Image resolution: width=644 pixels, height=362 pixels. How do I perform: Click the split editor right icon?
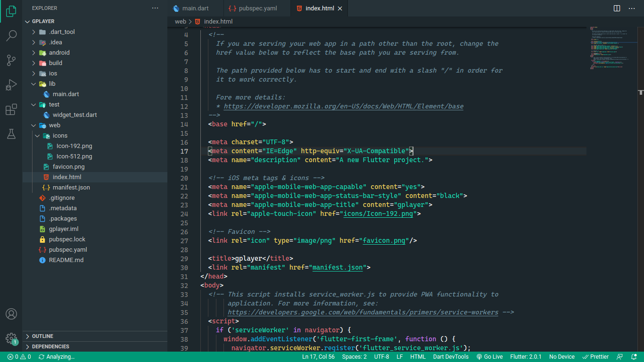[x=617, y=8]
